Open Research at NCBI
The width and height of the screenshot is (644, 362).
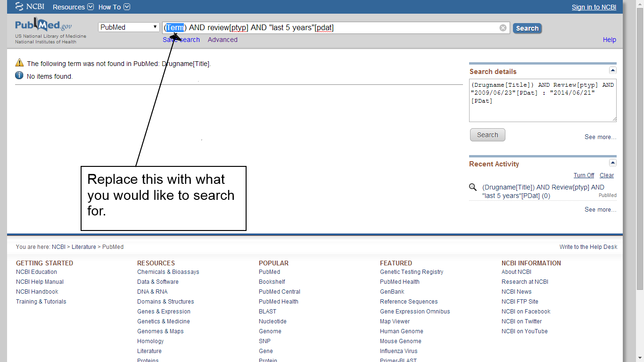(x=525, y=282)
